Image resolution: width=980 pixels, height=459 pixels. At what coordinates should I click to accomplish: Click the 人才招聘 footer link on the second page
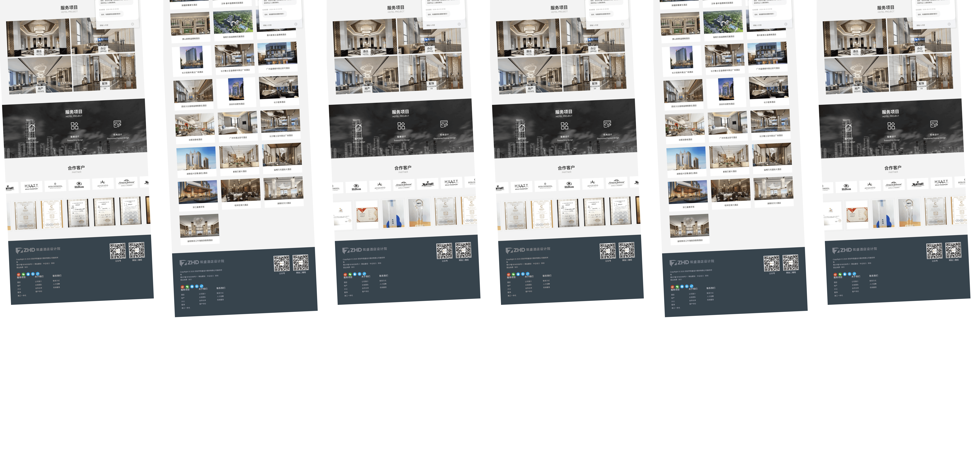[x=220, y=296]
